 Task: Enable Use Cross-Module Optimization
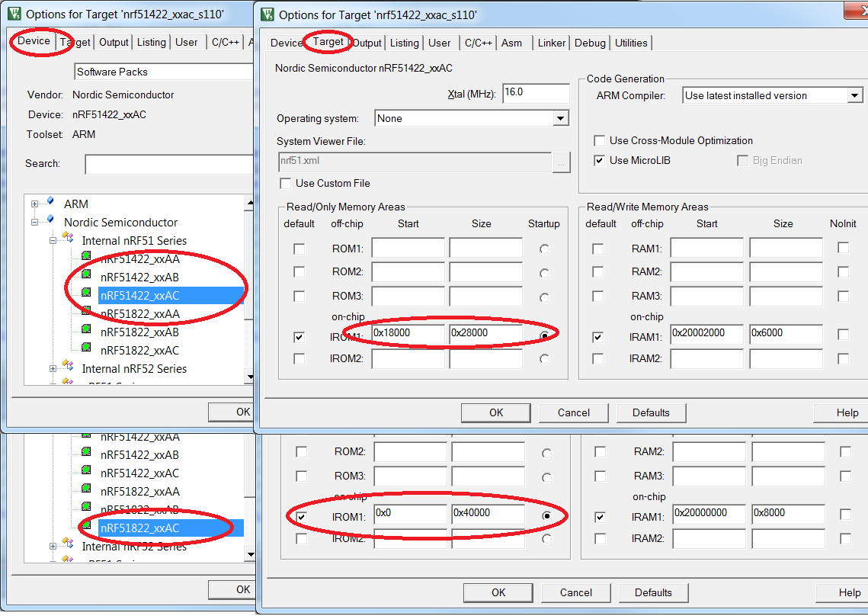(599, 141)
